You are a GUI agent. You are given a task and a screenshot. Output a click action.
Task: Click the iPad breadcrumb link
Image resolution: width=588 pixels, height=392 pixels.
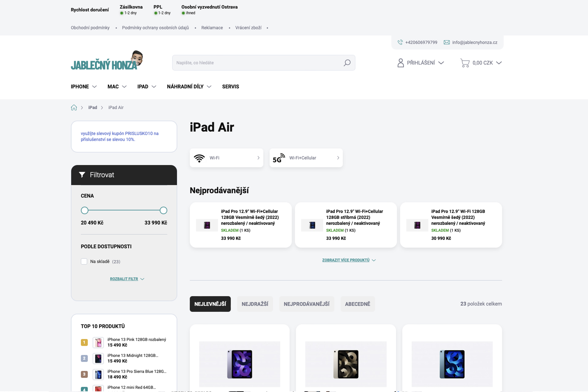point(92,107)
